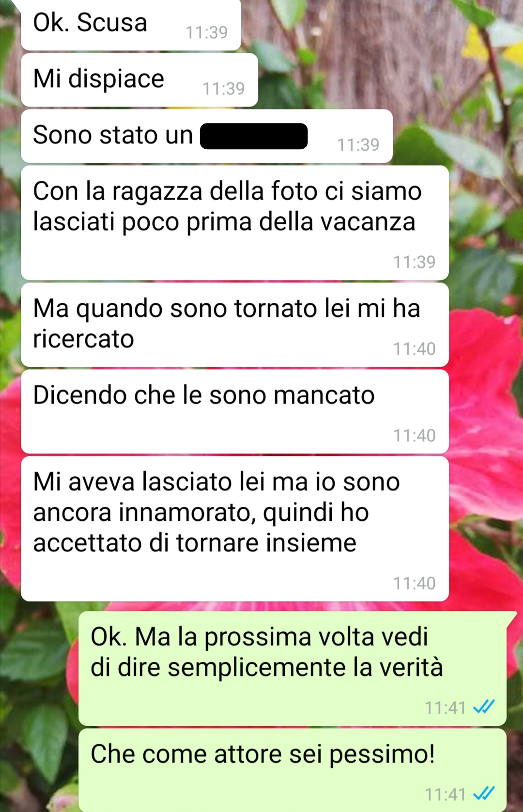
Task: Tap 11:41 timestamp under 'verità' message
Action: tap(446, 708)
